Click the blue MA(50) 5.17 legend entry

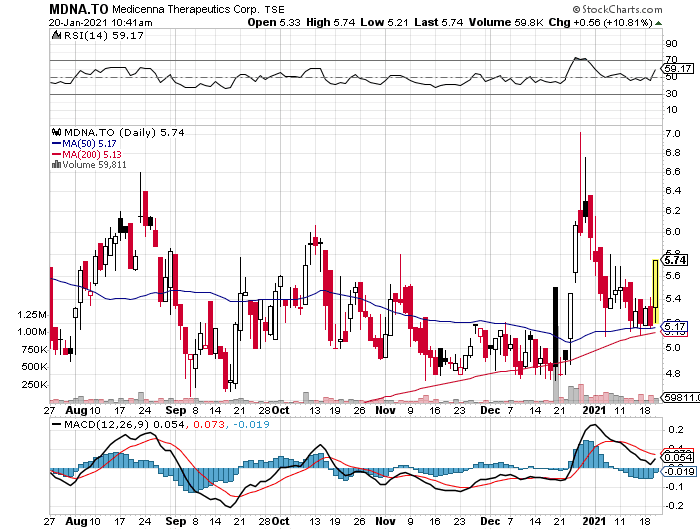tap(84, 144)
